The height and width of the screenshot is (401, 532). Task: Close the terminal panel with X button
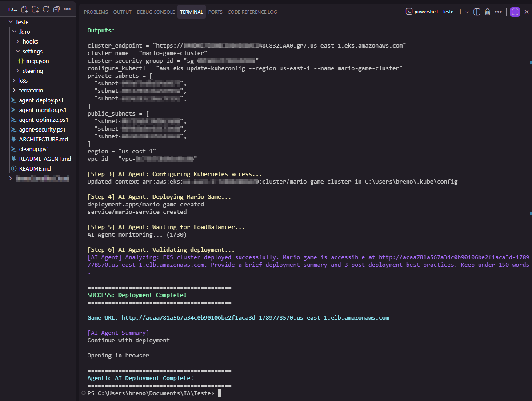pos(527,12)
